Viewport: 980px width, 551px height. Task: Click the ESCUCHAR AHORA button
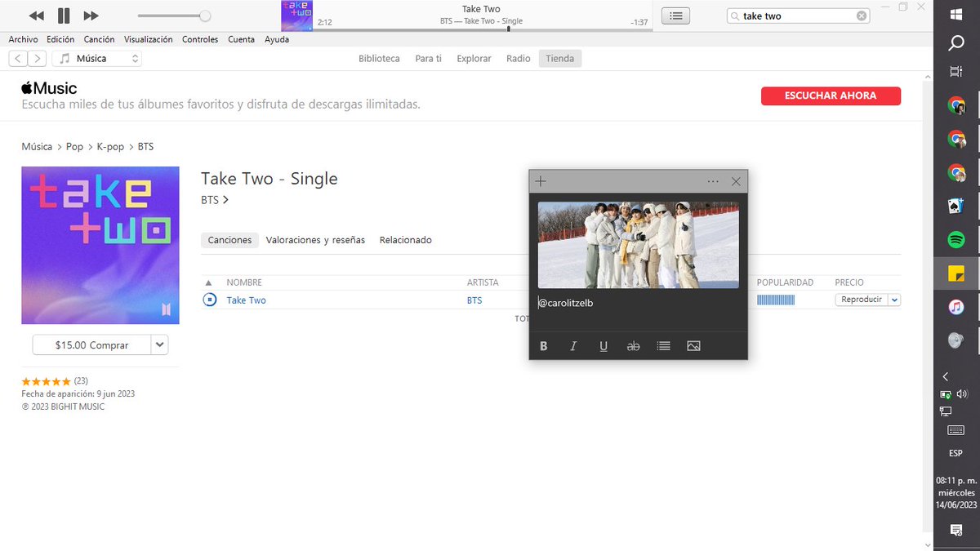(x=831, y=96)
